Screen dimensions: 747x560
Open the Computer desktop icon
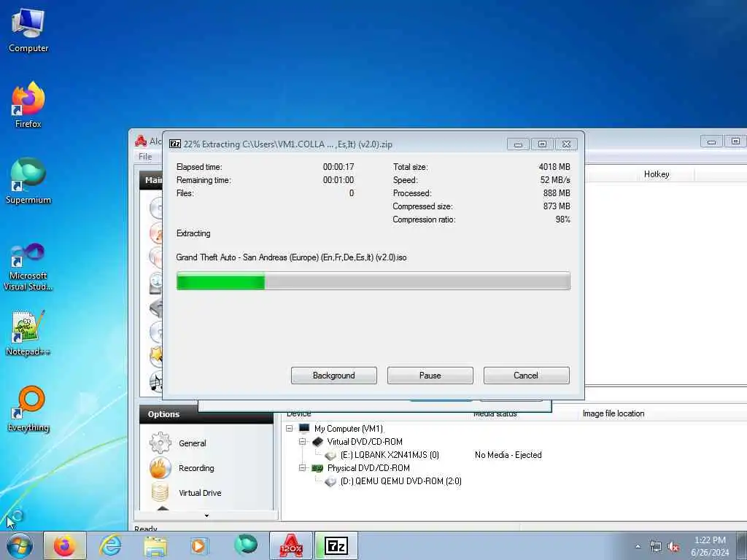click(28, 30)
